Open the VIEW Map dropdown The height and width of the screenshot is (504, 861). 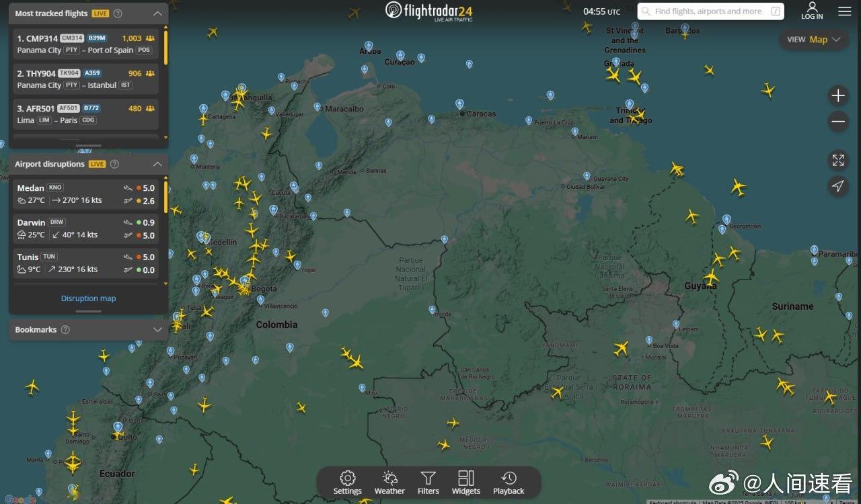pyautogui.click(x=814, y=40)
